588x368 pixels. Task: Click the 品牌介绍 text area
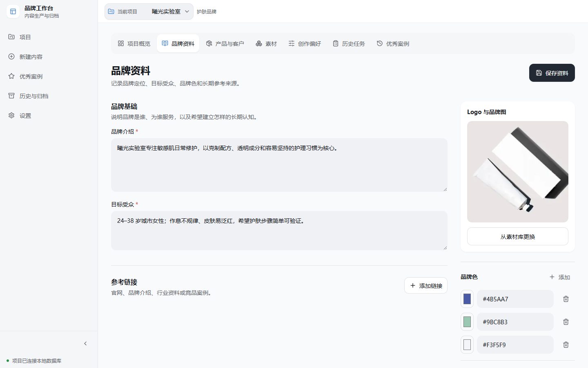[279, 165]
